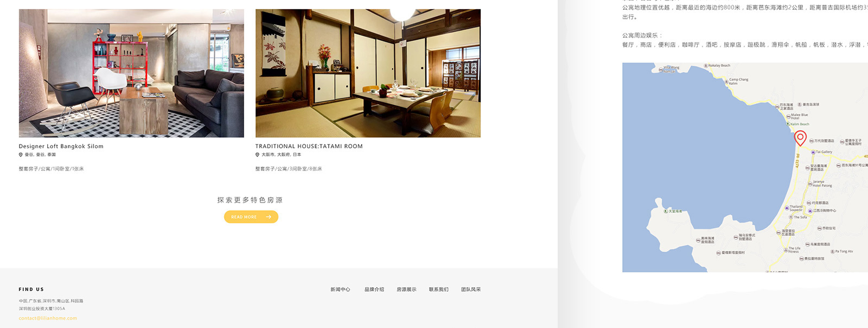Click the arrow icon in READ MORE button
This screenshot has height=328, width=868.
click(x=269, y=217)
